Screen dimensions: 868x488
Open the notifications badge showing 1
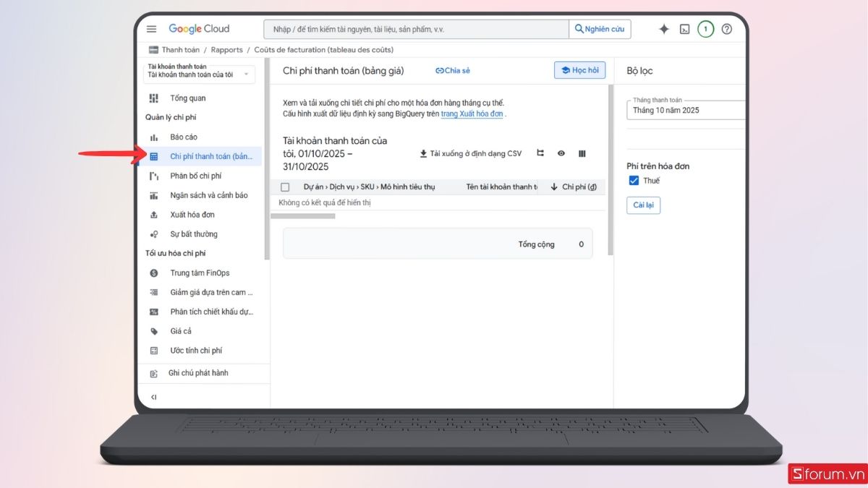tap(706, 29)
